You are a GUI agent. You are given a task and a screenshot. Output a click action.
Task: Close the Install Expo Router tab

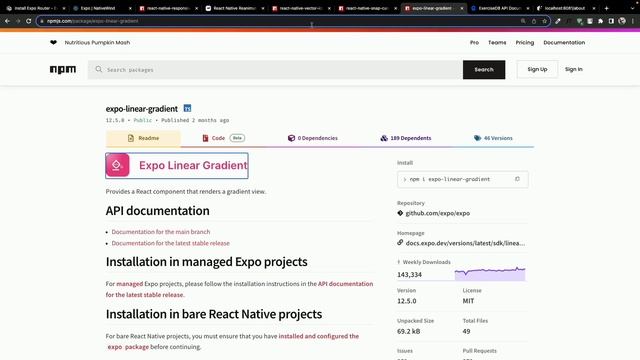coord(64,8)
